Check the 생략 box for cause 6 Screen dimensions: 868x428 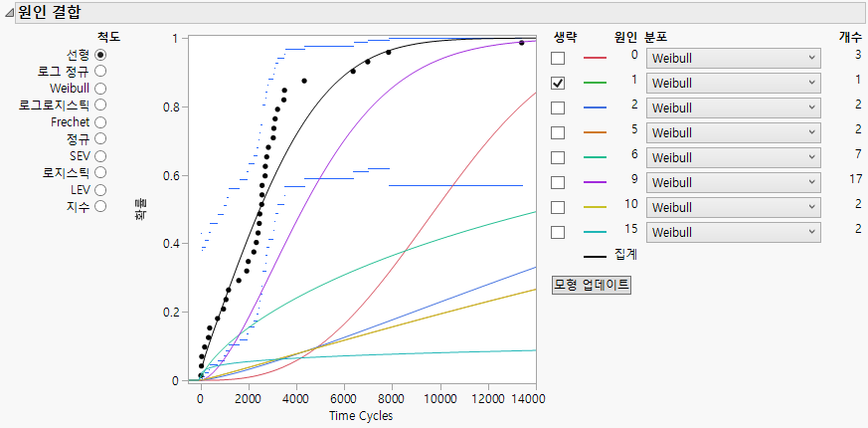[x=558, y=157]
